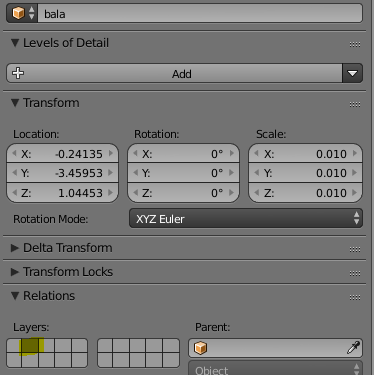The width and height of the screenshot is (374, 375).
Task: Open the dropdown arrow beside Add
Action: [352, 73]
